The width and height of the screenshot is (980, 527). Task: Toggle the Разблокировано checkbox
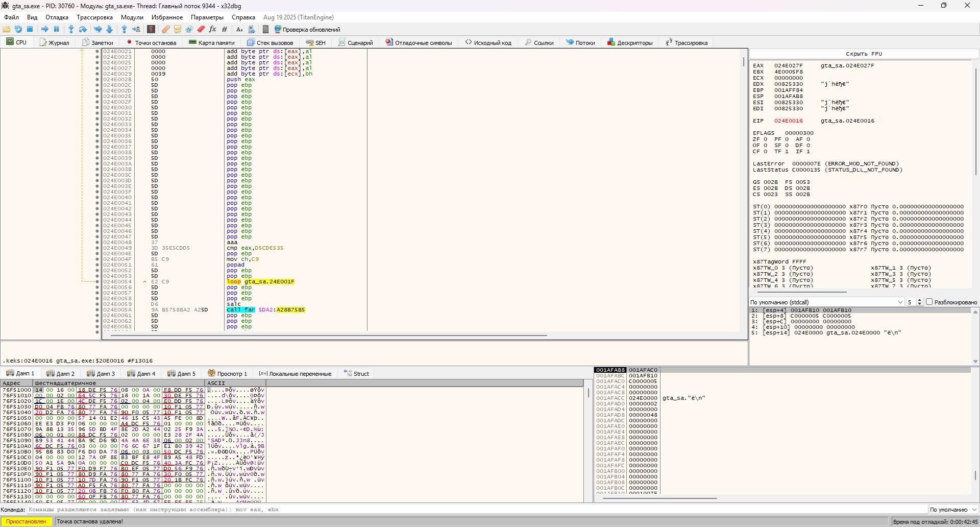point(929,302)
